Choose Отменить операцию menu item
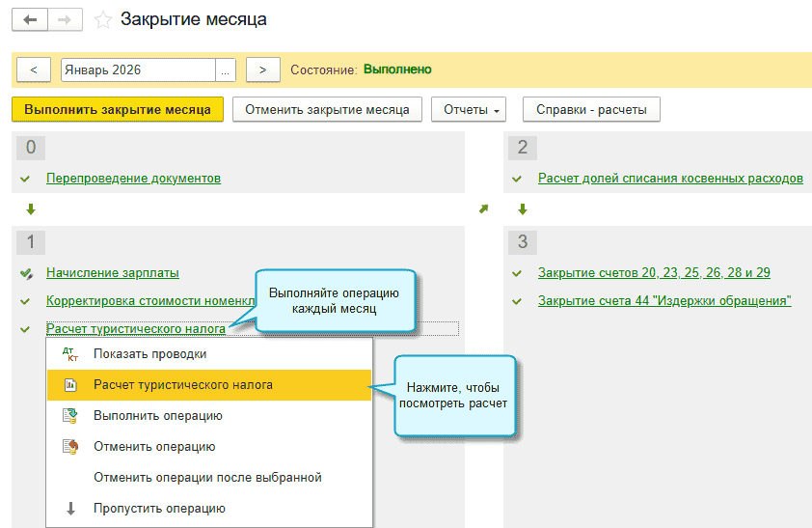 pyautogui.click(x=209, y=447)
